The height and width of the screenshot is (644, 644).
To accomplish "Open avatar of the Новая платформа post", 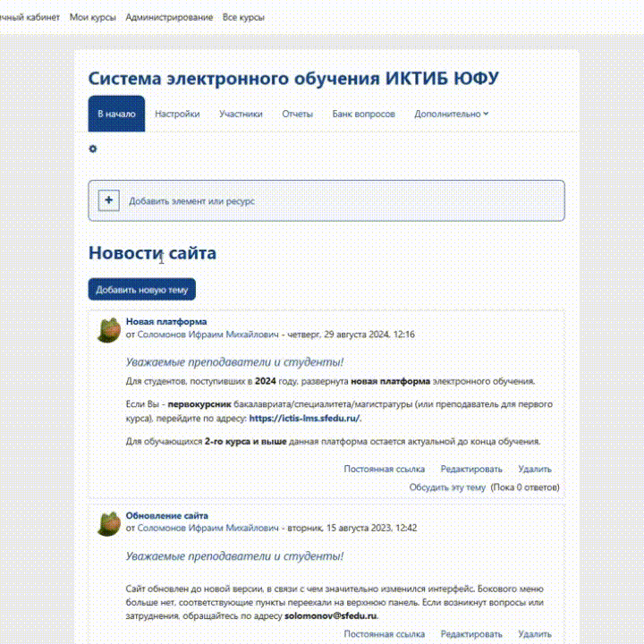I will pyautogui.click(x=109, y=330).
